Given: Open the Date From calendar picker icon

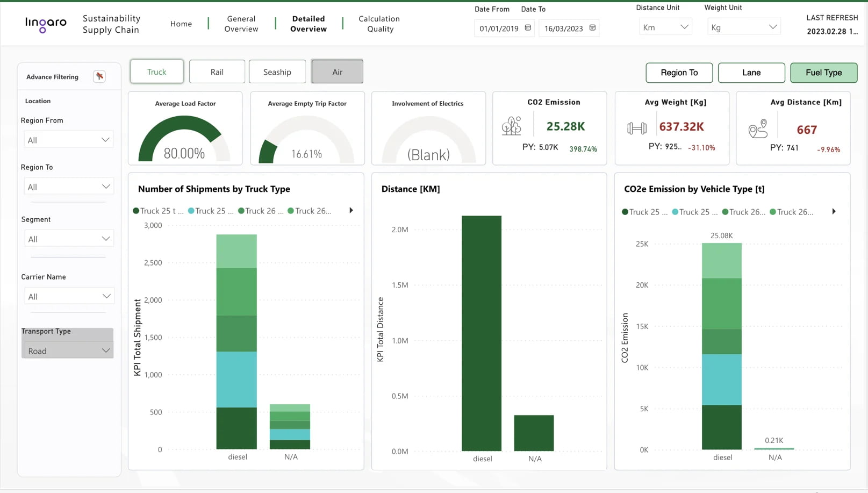Looking at the screenshot, I should pos(528,28).
